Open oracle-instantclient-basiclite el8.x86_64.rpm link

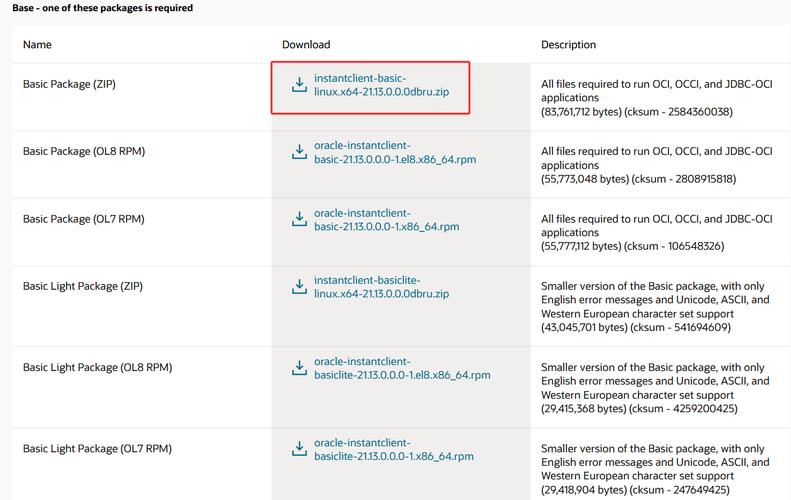pyautogui.click(x=402, y=368)
